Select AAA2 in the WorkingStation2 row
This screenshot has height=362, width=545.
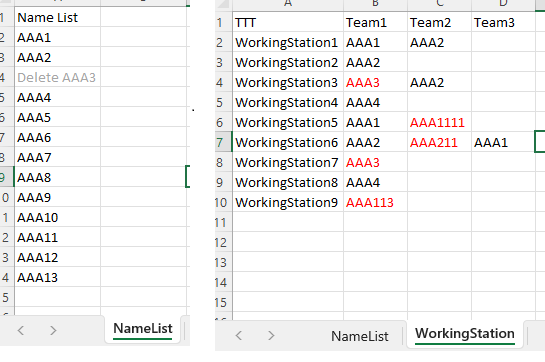coord(375,62)
